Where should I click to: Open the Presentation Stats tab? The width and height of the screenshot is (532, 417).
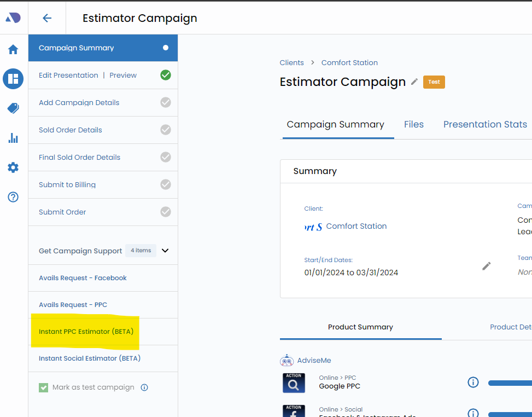click(485, 124)
